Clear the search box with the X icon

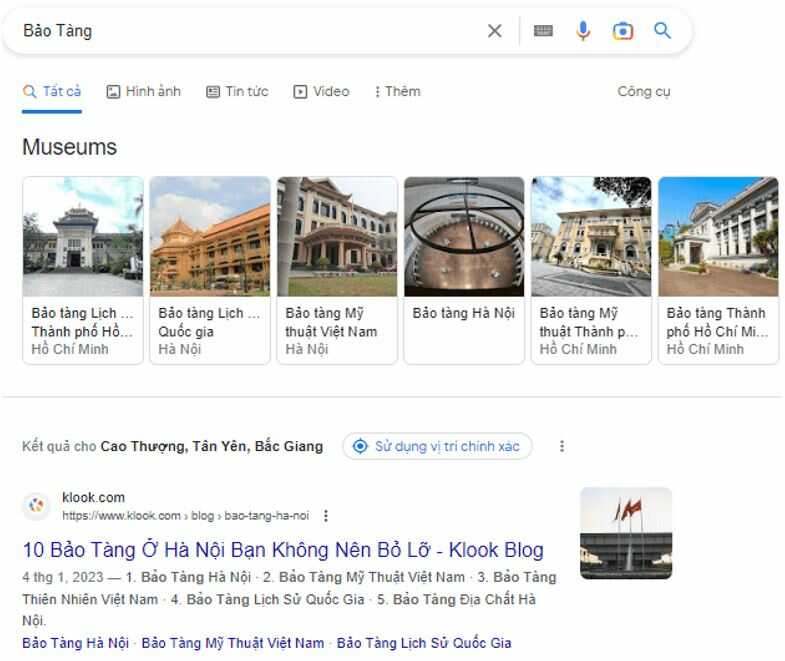coord(494,31)
